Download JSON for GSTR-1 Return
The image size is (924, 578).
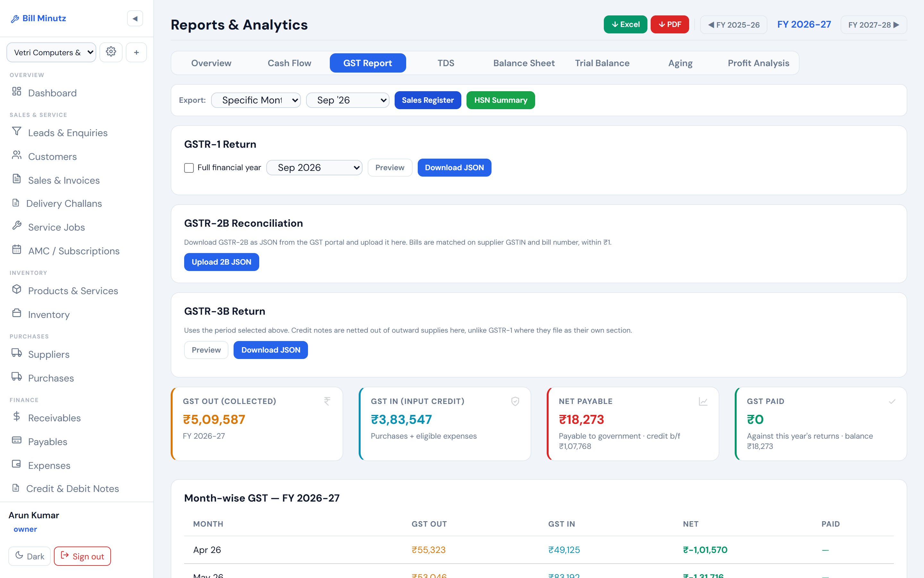tap(454, 167)
